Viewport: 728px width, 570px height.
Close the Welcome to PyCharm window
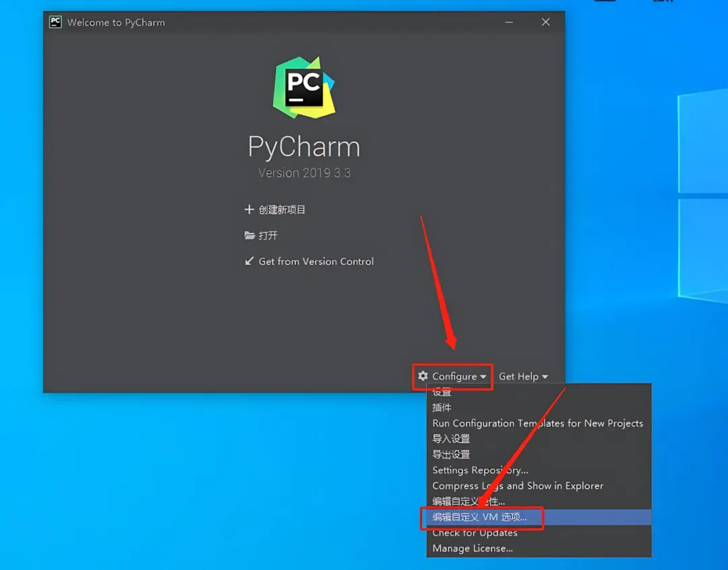[545, 22]
